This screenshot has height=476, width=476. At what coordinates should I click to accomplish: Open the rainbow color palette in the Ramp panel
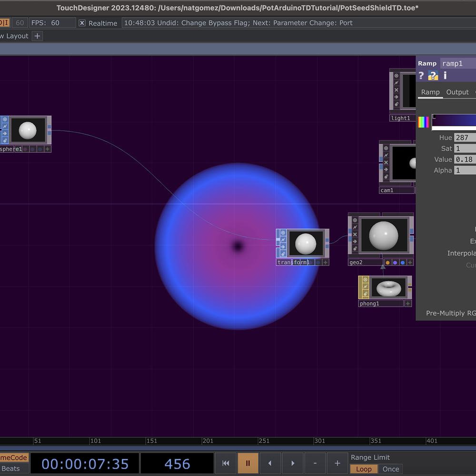click(x=423, y=122)
